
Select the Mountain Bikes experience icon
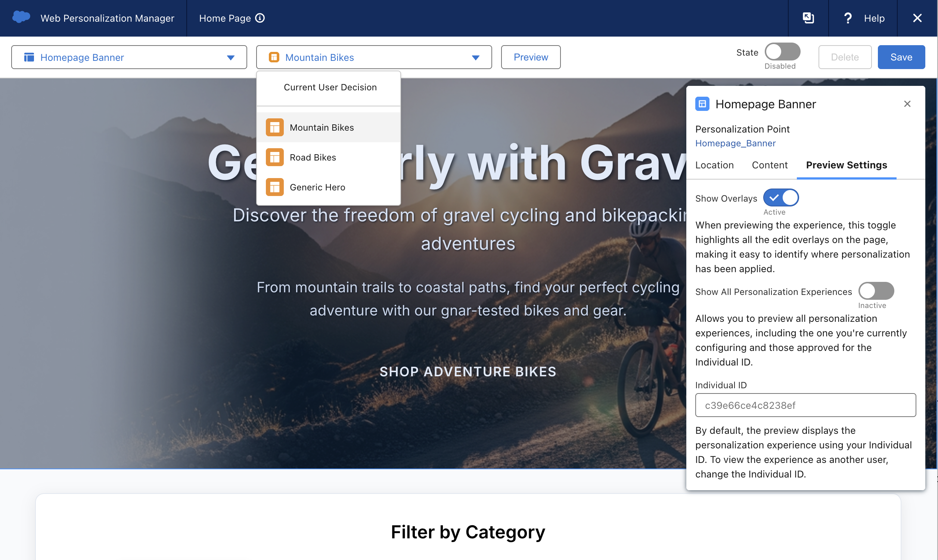274,127
